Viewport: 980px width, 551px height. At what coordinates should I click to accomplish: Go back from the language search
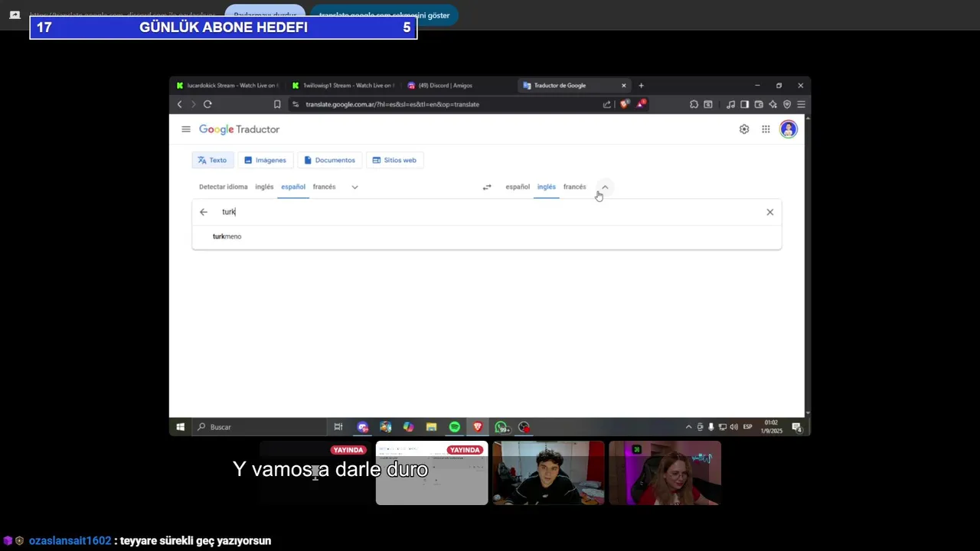[204, 212]
